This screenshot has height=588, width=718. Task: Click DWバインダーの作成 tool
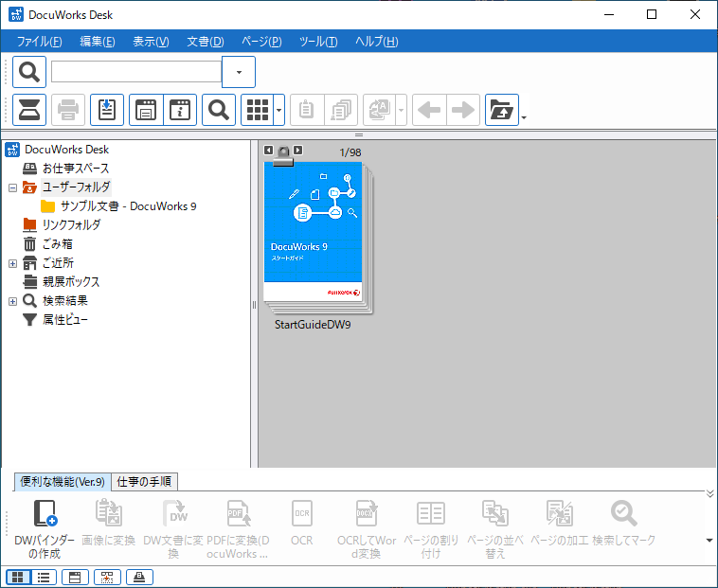45,529
